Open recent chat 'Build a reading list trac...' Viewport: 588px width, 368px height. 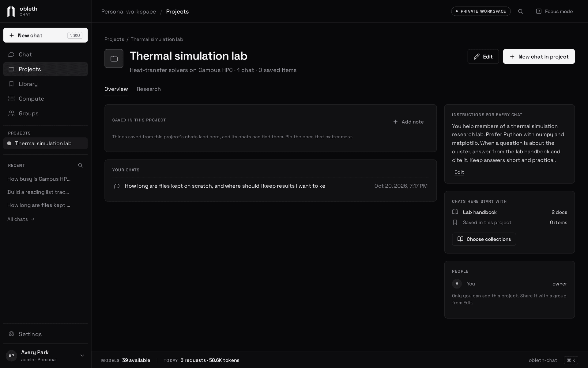pyautogui.click(x=38, y=192)
